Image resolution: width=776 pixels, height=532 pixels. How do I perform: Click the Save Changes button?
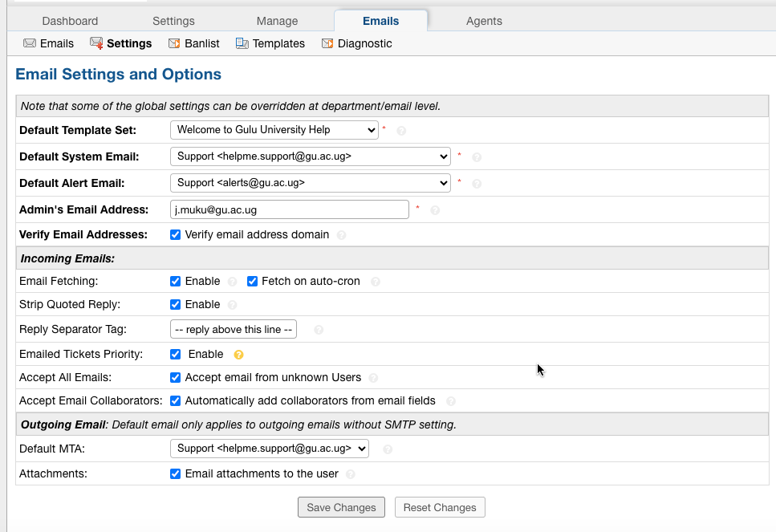pos(341,507)
